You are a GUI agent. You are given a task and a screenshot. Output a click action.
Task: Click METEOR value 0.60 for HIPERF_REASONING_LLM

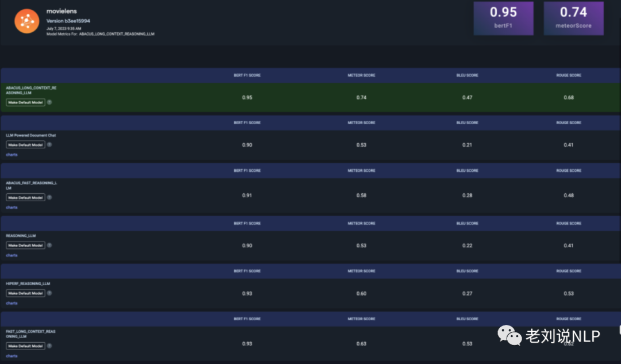[x=361, y=293]
